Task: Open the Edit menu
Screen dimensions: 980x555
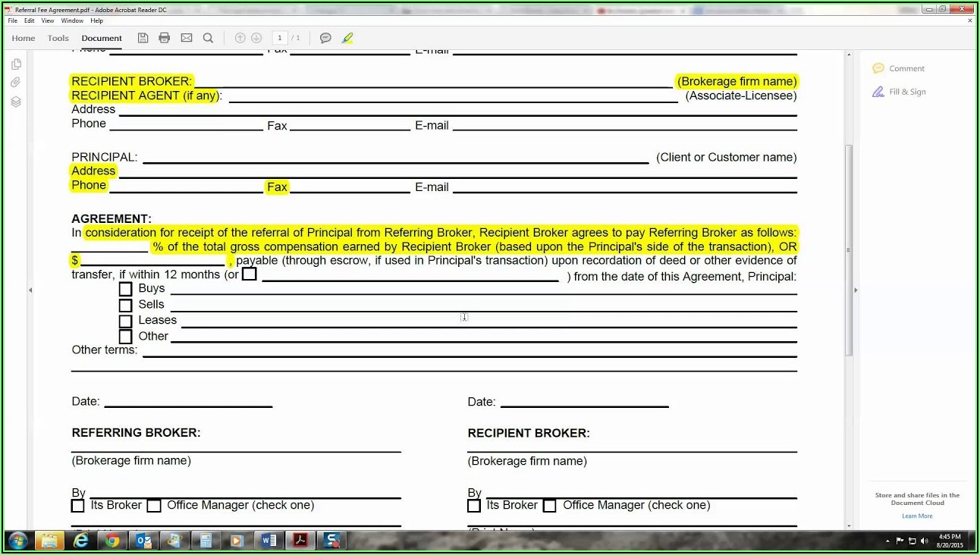Action: pyautogui.click(x=30, y=20)
